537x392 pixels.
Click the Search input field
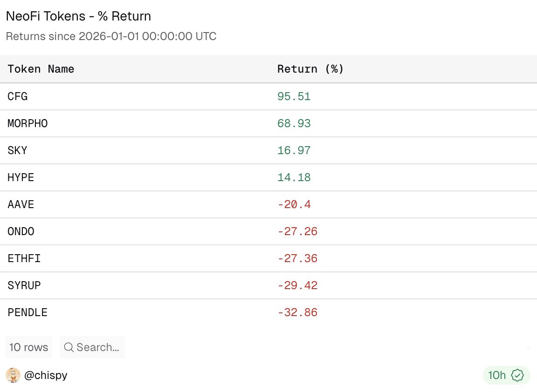pyautogui.click(x=92, y=347)
